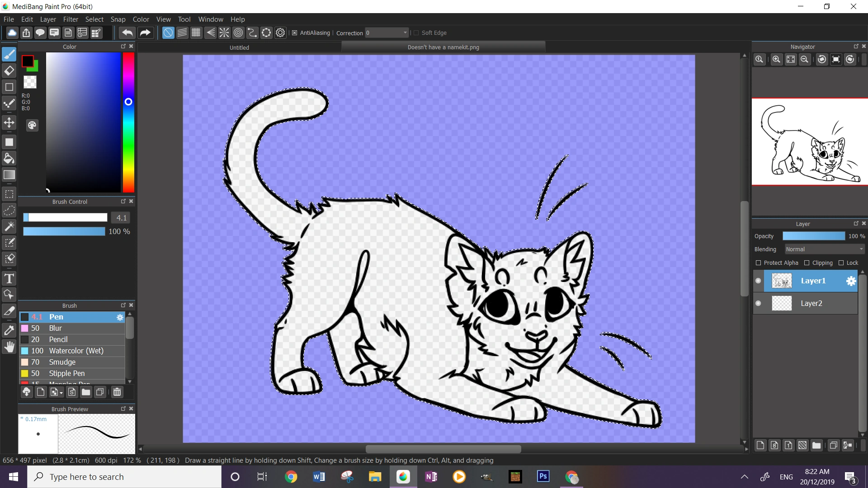
Task: Switch to the Untitled document tab
Action: [239, 47]
